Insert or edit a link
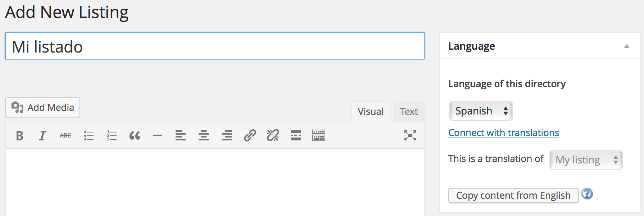The height and width of the screenshot is (216, 644). [250, 136]
